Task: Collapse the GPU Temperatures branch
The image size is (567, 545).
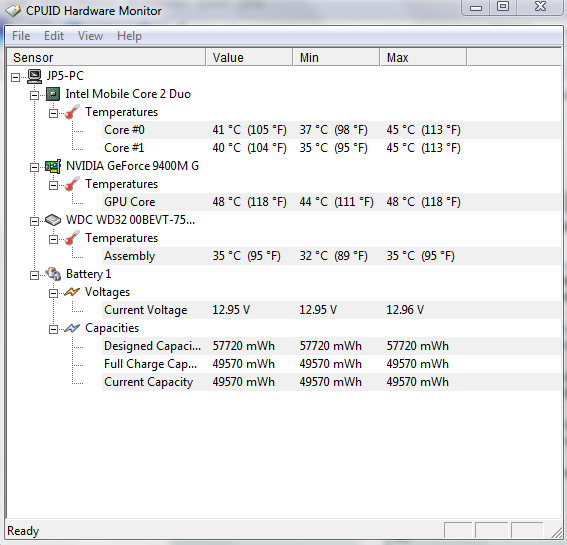Action: (53, 185)
